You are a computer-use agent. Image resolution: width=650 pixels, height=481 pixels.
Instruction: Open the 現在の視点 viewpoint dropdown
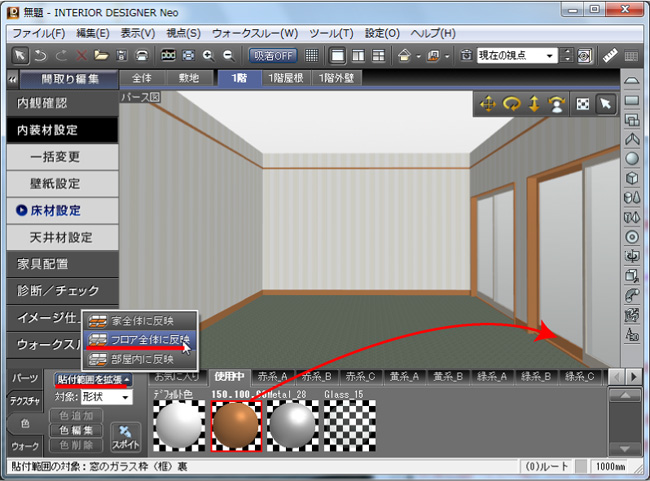(516, 56)
